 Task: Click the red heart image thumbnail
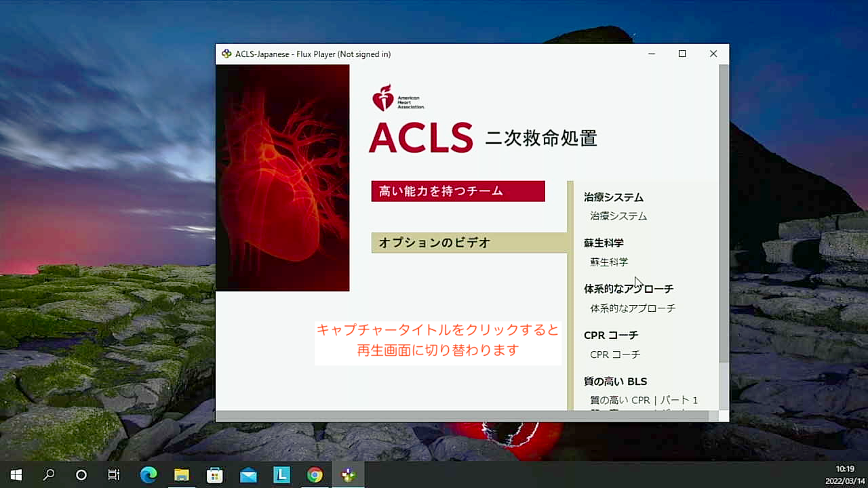(x=282, y=178)
